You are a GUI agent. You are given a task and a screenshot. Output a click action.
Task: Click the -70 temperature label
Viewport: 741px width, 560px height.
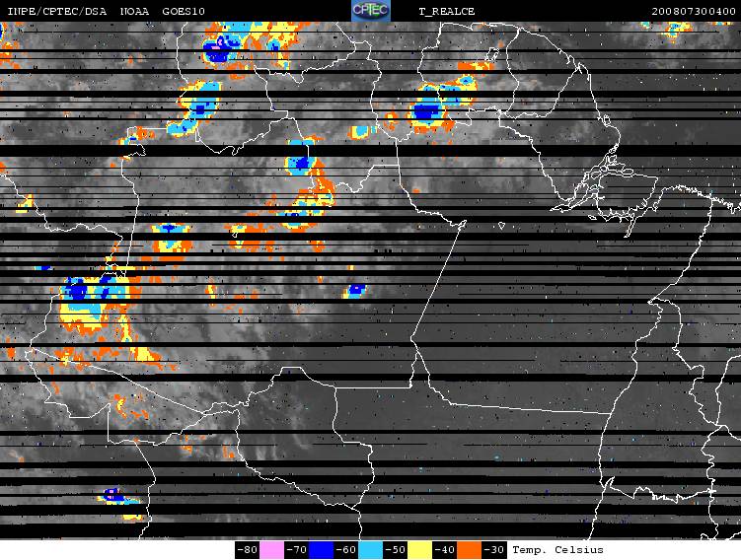tap(296, 550)
